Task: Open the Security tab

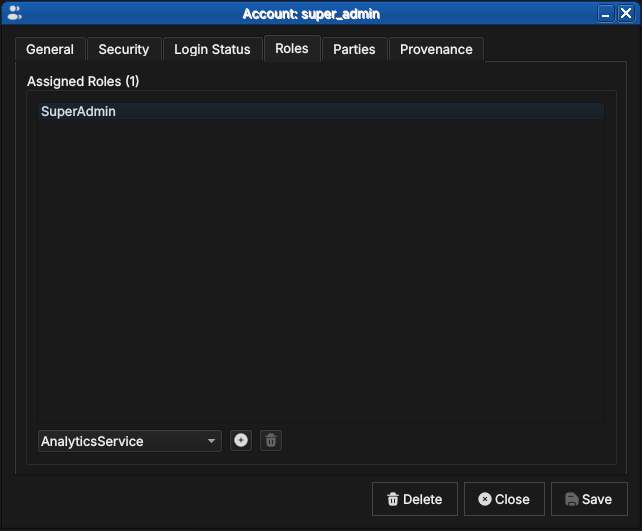Action: point(124,49)
